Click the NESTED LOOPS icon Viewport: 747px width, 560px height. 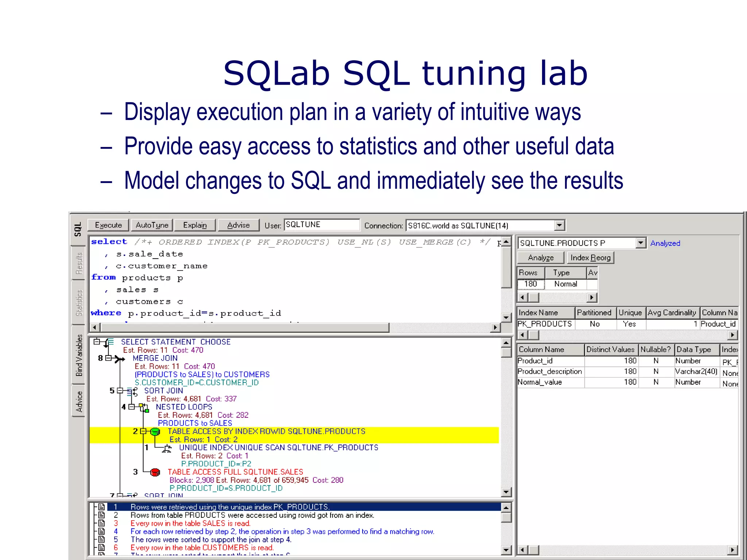coord(144,408)
